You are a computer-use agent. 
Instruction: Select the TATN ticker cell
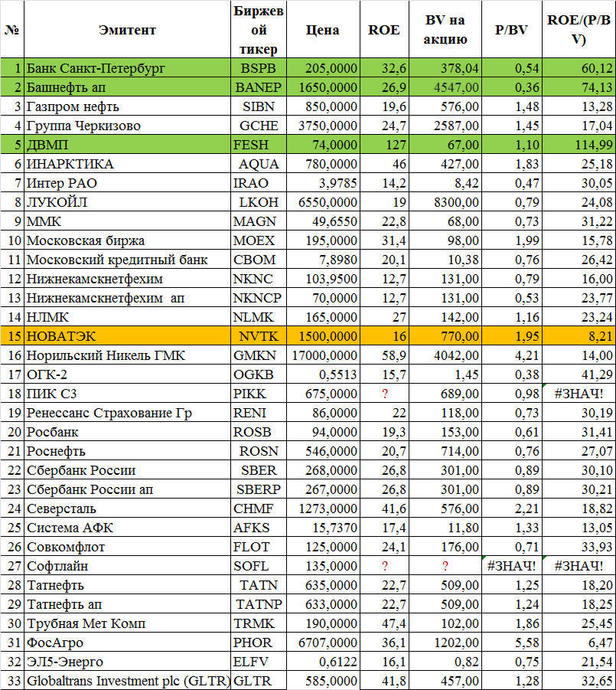pos(259,585)
